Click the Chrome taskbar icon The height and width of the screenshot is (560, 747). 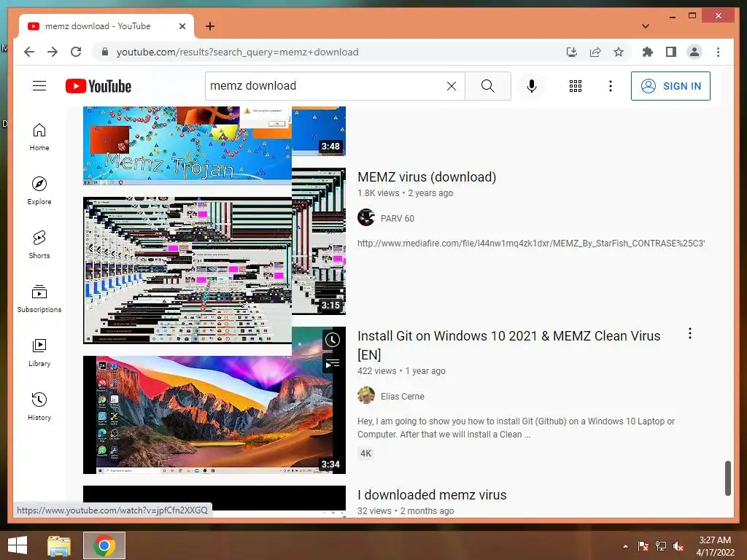[x=104, y=545]
